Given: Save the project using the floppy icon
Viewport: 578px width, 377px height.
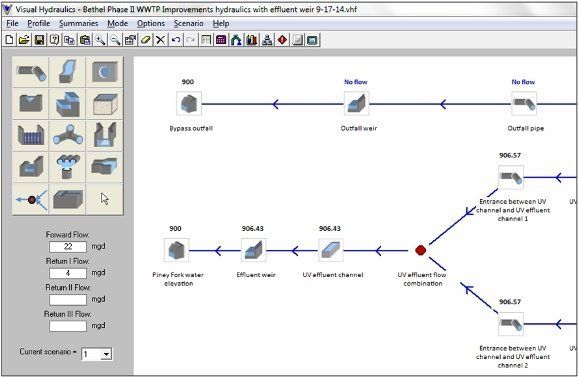Looking at the screenshot, I should pos(39,40).
